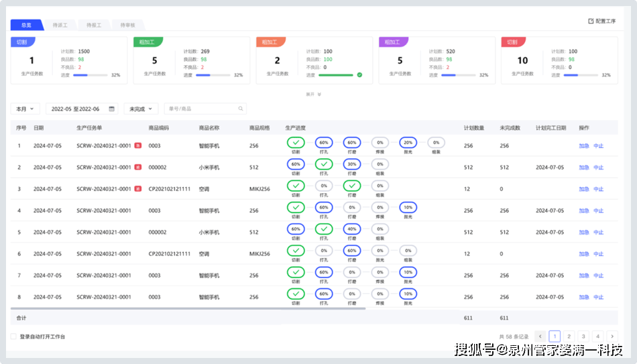The height and width of the screenshot is (364, 637).
Task: Click 共 58 条记录 record count
Action: 514,337
